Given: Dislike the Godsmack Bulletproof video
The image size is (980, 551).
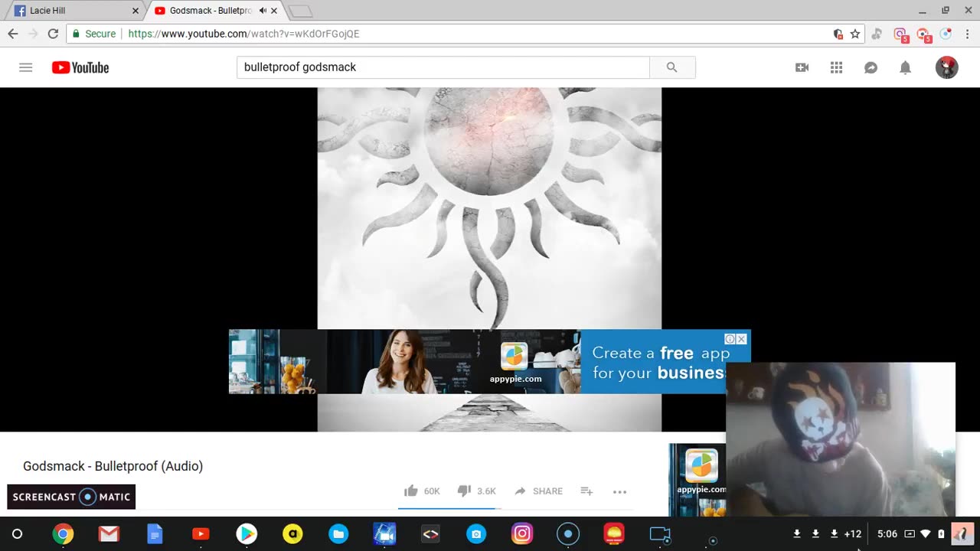Looking at the screenshot, I should [x=463, y=491].
